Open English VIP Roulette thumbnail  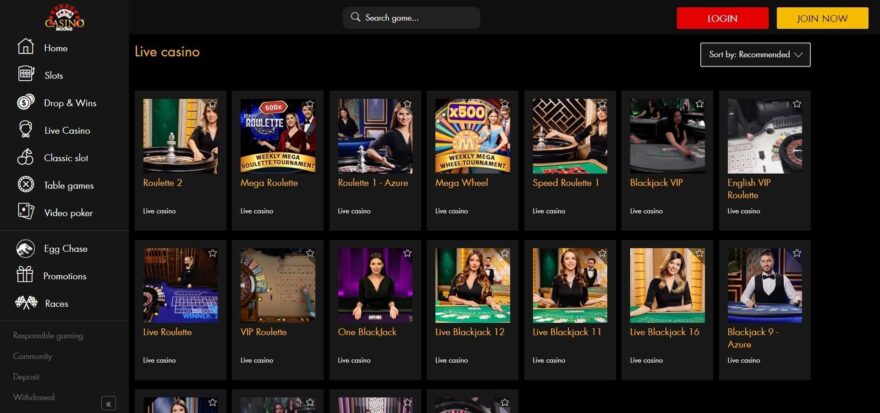[x=764, y=136]
